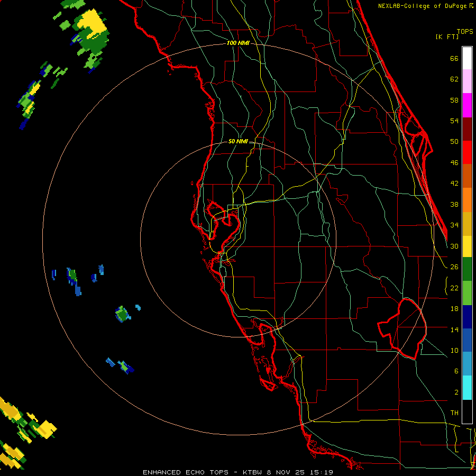Select the medium blue swatch below navy
Image resolution: width=476 pixels, height=476 pixels.
467,340
